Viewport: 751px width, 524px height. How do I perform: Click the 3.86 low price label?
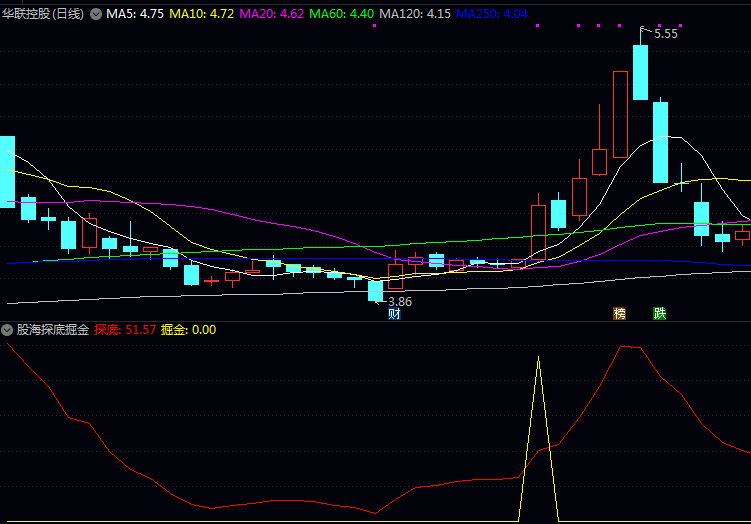[399, 301]
